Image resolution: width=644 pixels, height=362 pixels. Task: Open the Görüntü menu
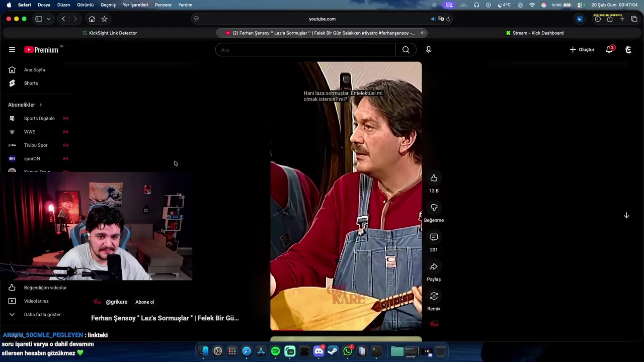coord(86,5)
